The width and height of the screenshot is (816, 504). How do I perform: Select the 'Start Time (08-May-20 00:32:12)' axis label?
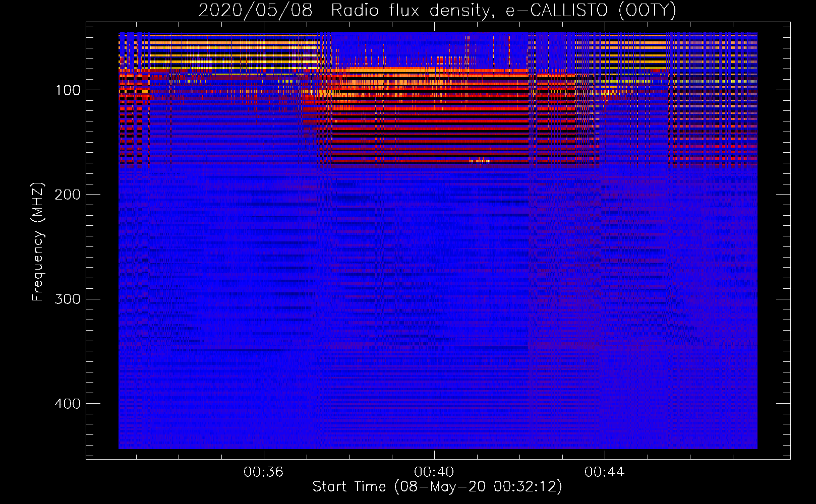click(437, 487)
